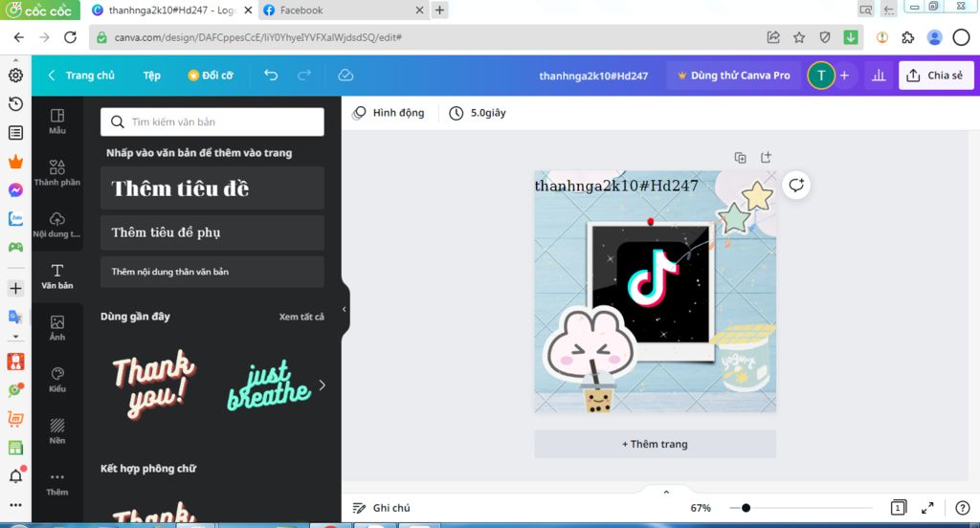The image size is (980, 528).
Task: Select the yogurt cup sticker on canvas
Action: pyautogui.click(x=743, y=358)
